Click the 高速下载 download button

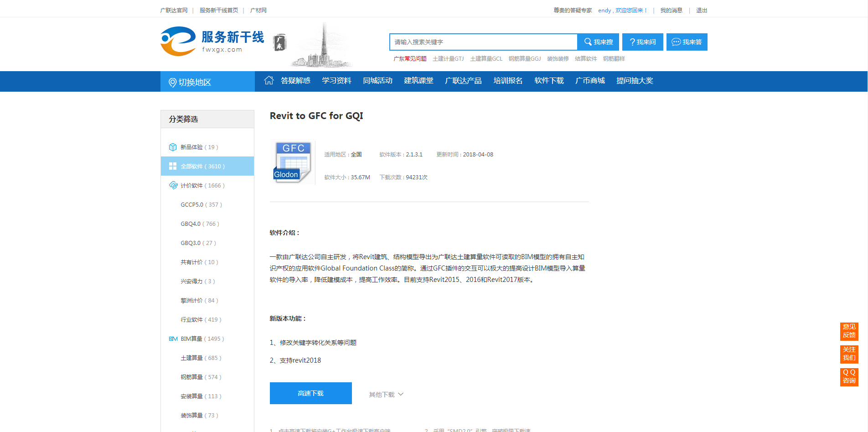(x=311, y=393)
